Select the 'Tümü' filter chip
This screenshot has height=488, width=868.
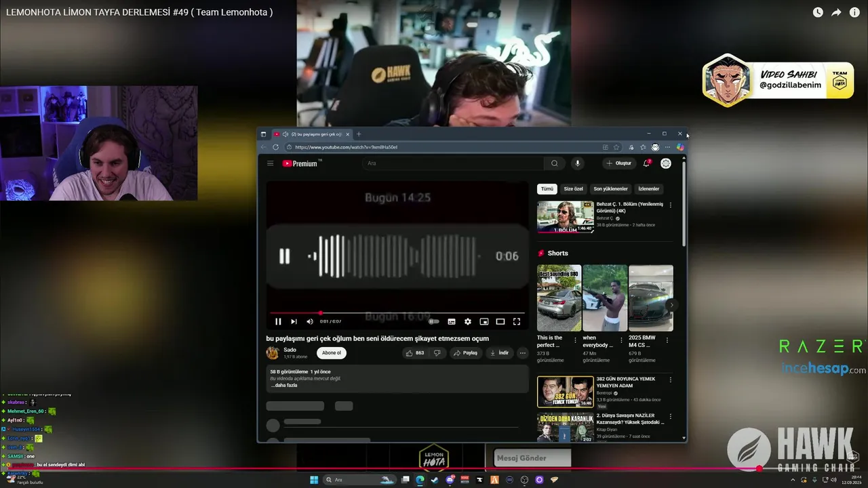click(x=547, y=189)
